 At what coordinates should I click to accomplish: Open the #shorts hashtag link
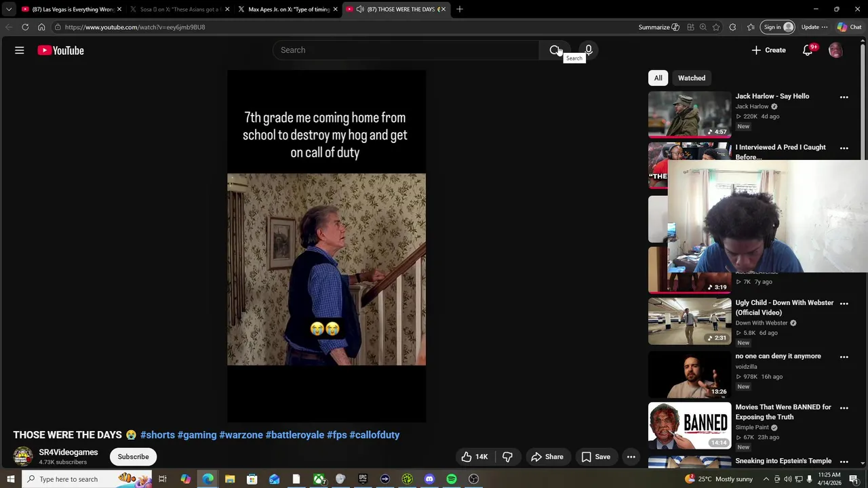pyautogui.click(x=157, y=435)
